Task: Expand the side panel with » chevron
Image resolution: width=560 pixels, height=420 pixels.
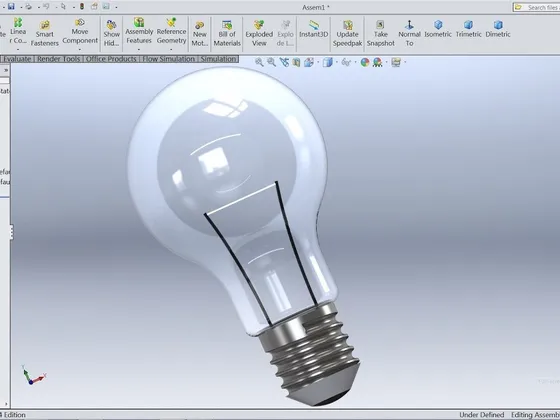Action: pos(6,70)
